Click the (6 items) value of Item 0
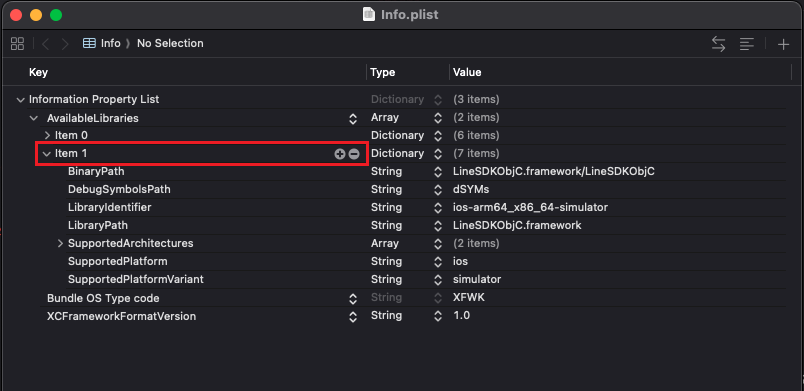Screen dimensions: 804x391 tap(476, 136)
